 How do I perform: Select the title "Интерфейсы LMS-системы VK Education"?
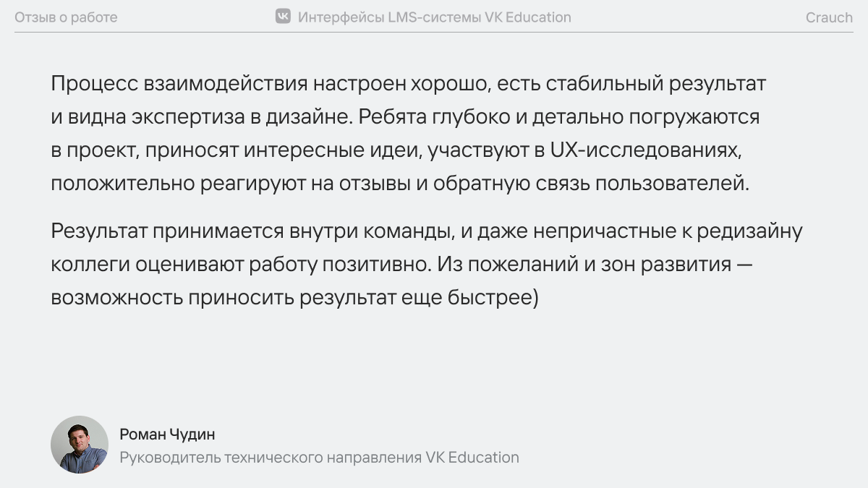pos(435,17)
